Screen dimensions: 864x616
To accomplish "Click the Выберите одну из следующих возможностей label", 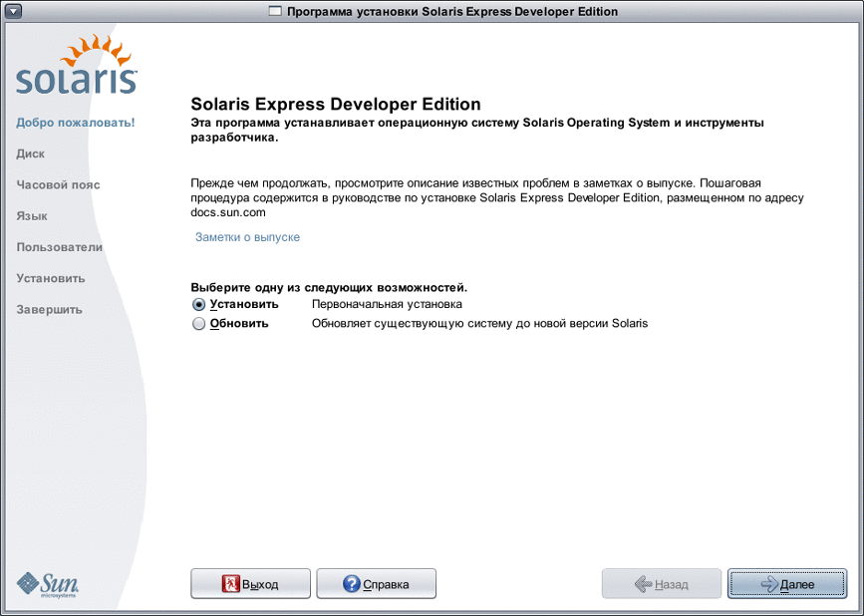I will tap(329, 288).
